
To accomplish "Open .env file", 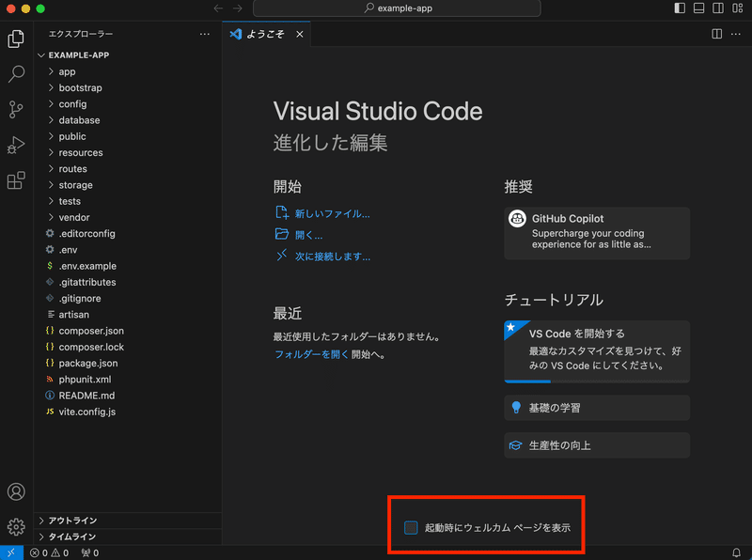I will click(x=128, y=250).
